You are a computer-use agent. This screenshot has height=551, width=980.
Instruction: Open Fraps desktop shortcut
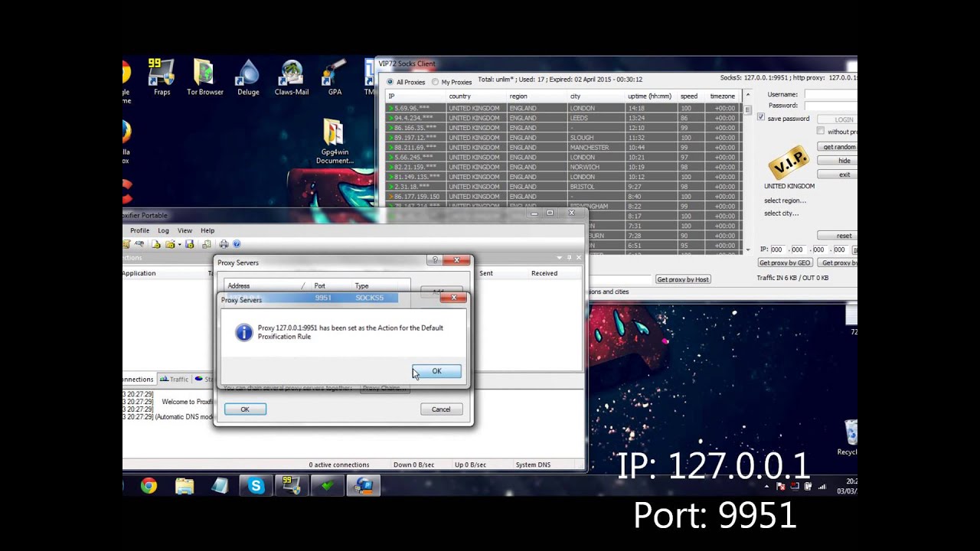[x=162, y=77]
